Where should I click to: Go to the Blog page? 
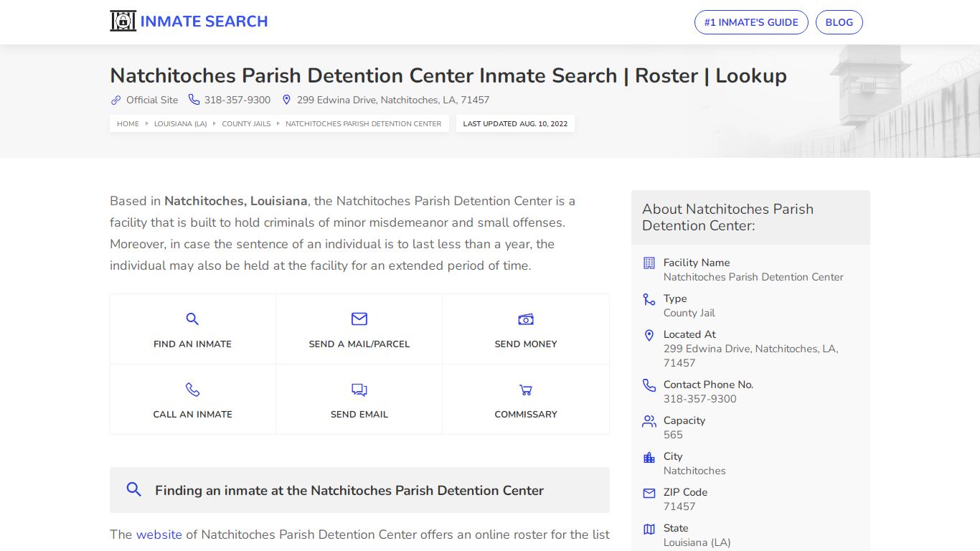point(839,22)
